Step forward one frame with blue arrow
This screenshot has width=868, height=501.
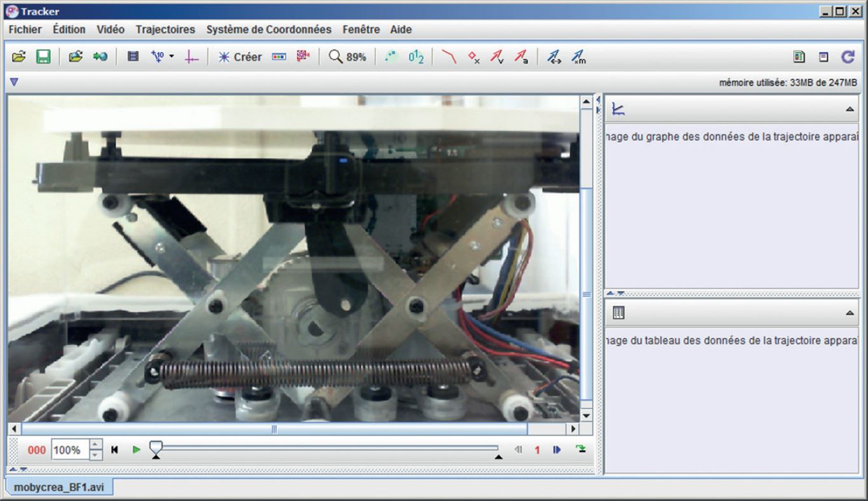557,450
